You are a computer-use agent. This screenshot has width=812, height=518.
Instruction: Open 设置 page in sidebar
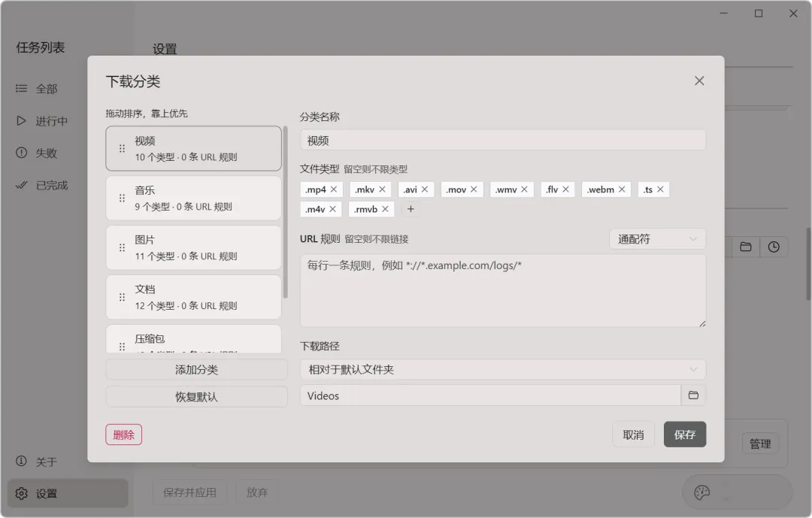tap(68, 493)
